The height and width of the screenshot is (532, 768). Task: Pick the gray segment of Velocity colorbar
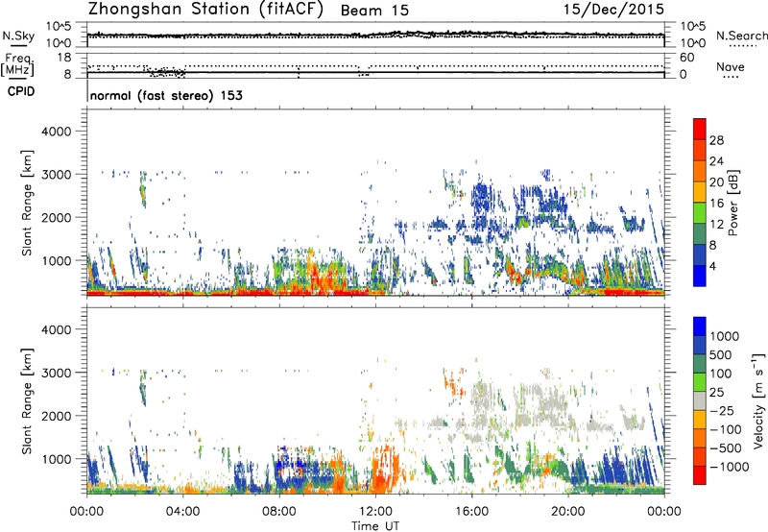(700, 400)
